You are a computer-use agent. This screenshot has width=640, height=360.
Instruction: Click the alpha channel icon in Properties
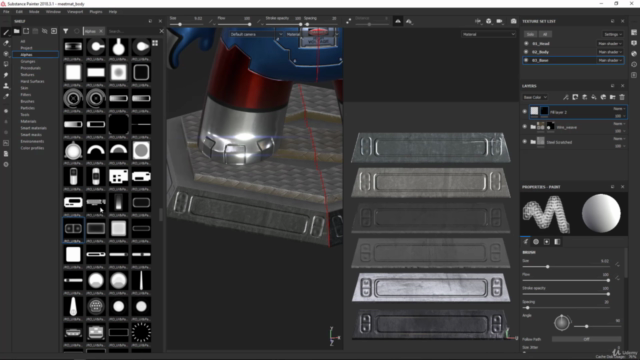[547, 242]
